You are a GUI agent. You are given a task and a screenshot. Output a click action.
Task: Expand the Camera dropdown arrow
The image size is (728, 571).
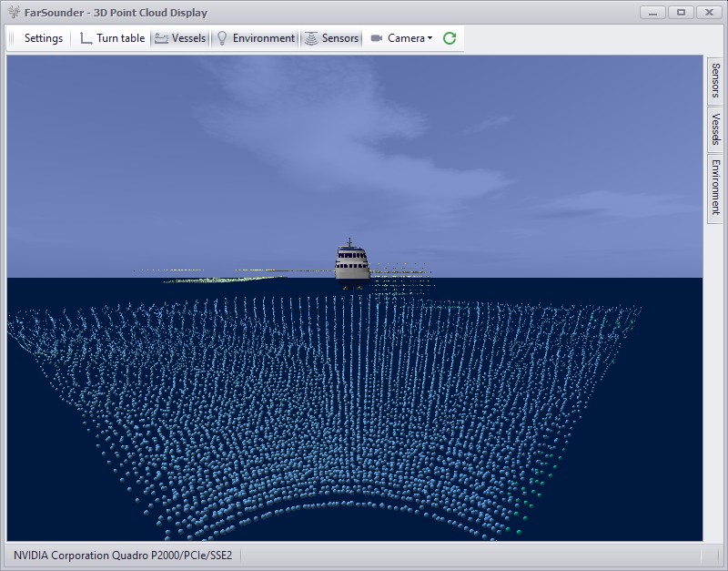(x=430, y=38)
